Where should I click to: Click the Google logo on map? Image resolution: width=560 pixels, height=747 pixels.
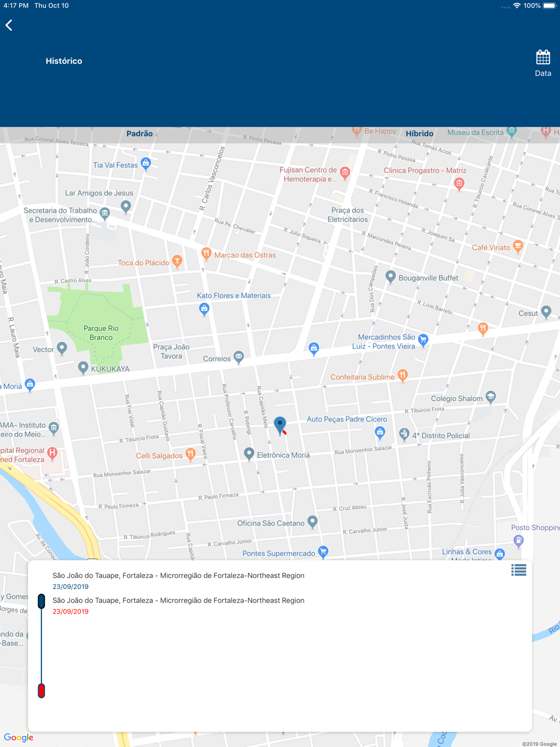18,738
